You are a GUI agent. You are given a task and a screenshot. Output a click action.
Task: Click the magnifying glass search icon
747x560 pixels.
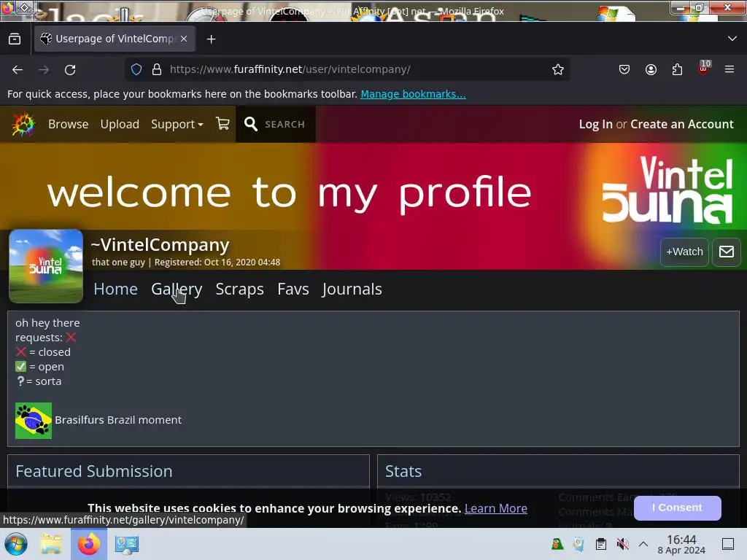point(251,124)
